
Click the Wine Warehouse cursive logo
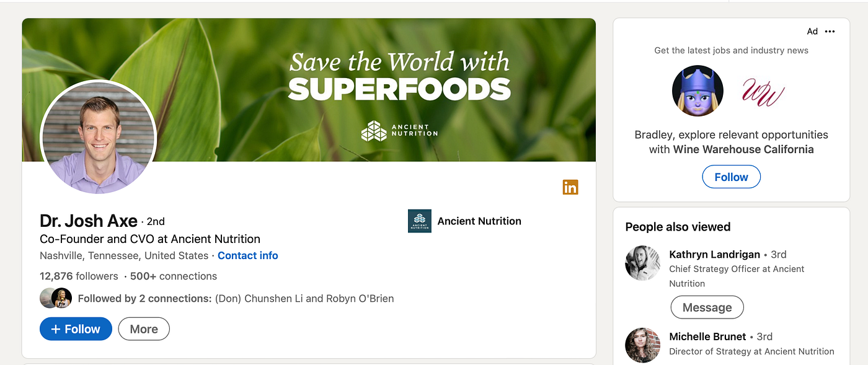pyautogui.click(x=763, y=92)
